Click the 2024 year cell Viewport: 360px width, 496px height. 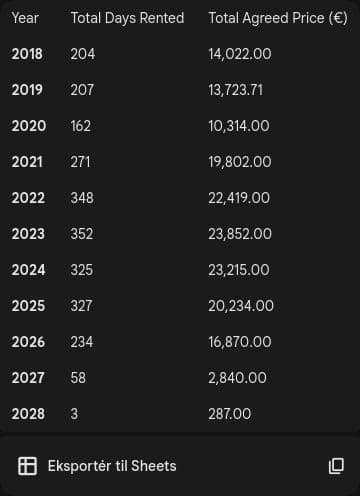pos(28,270)
